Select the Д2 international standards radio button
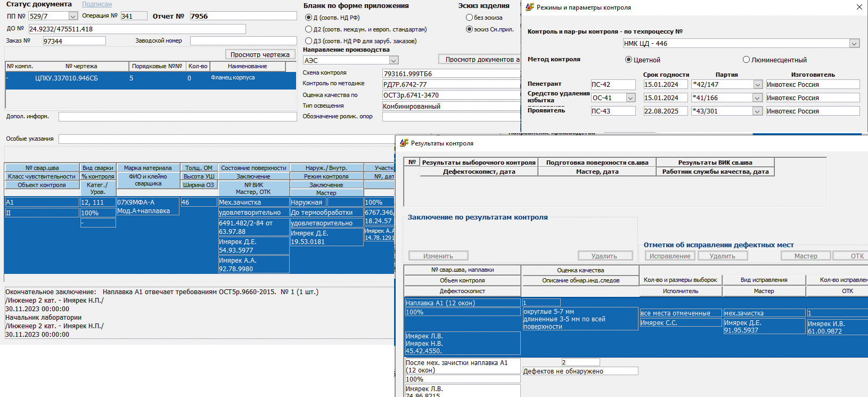The image size is (868, 397). (308, 29)
